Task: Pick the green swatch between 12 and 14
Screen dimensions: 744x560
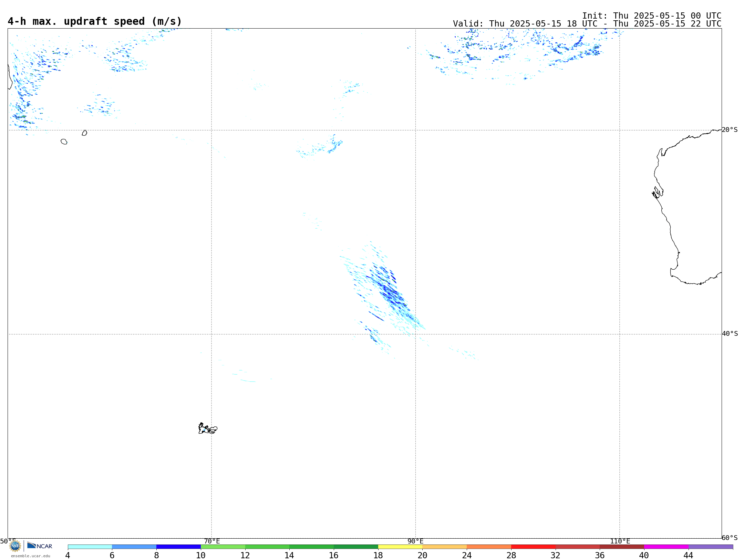Action: point(267,547)
